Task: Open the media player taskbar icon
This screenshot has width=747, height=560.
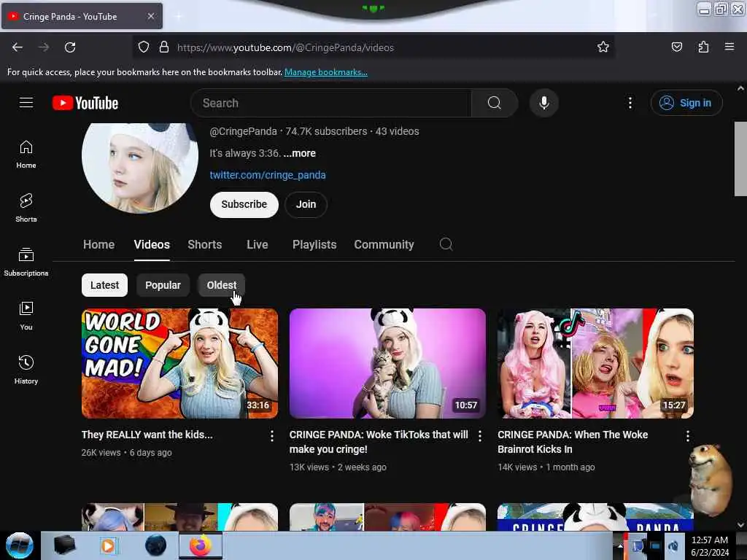Action: click(108, 545)
